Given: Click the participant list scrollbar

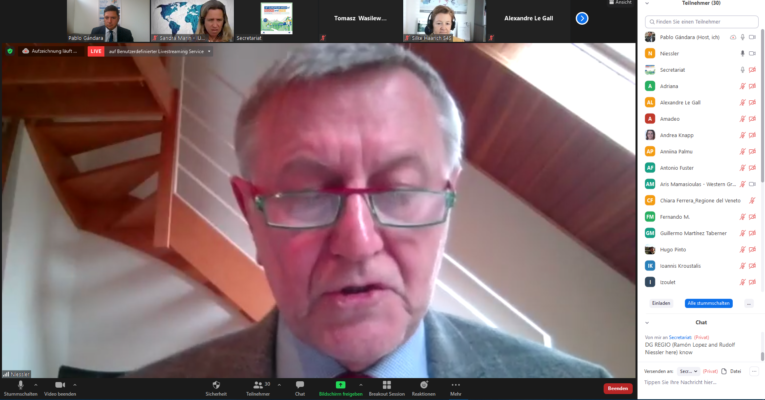Looking at the screenshot, I should [x=762, y=105].
